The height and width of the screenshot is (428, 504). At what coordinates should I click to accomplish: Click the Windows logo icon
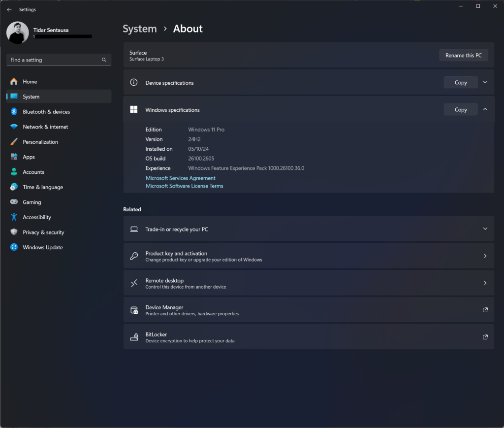(134, 109)
